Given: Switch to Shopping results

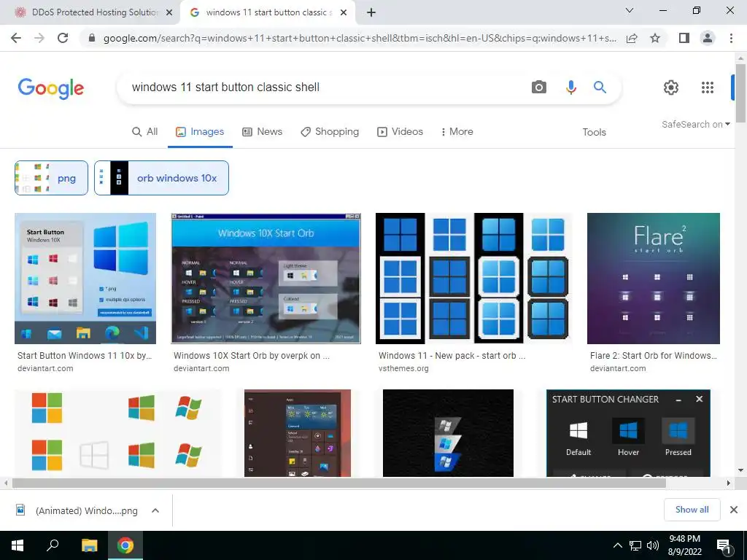Looking at the screenshot, I should click(330, 132).
